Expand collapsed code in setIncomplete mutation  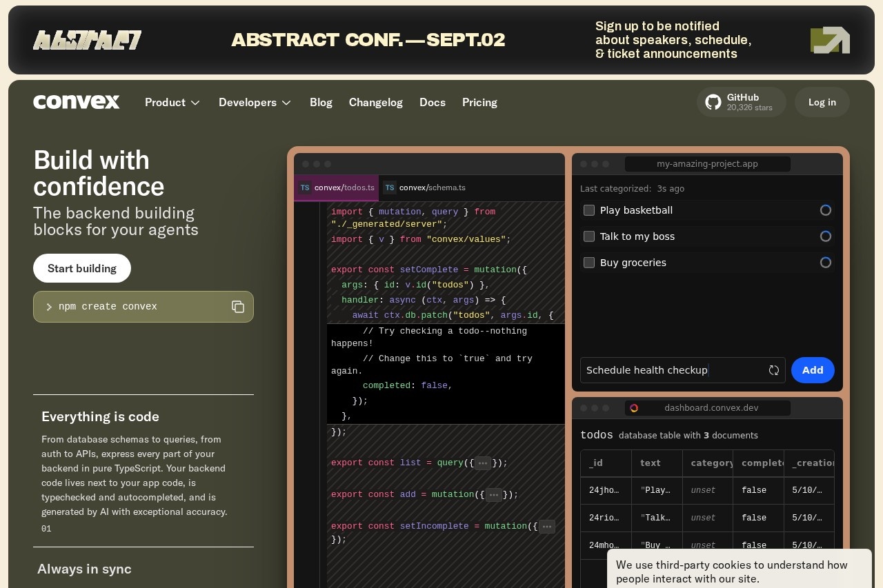(x=547, y=527)
